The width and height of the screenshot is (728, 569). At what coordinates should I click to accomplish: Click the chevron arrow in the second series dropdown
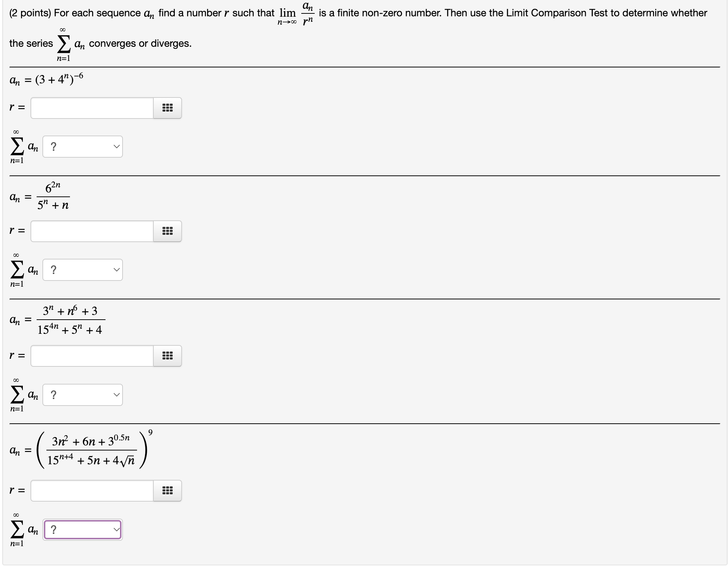click(116, 270)
